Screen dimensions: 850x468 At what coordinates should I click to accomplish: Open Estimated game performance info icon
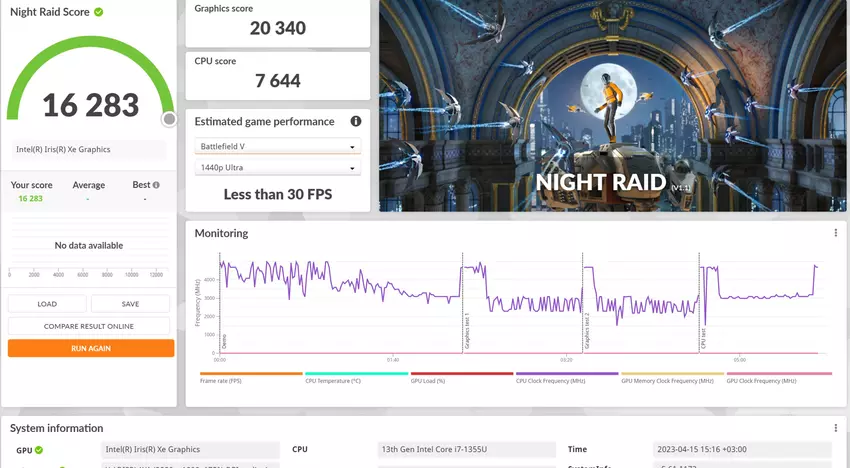(355, 121)
